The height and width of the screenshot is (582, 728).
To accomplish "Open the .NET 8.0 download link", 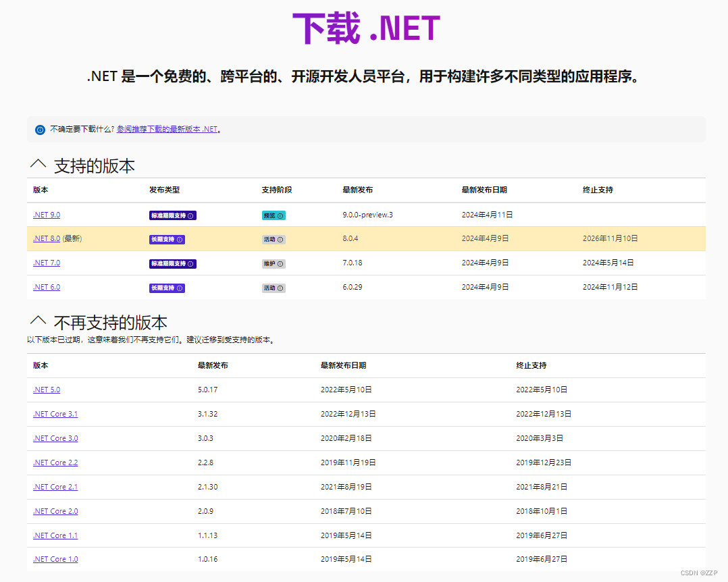I will click(47, 238).
